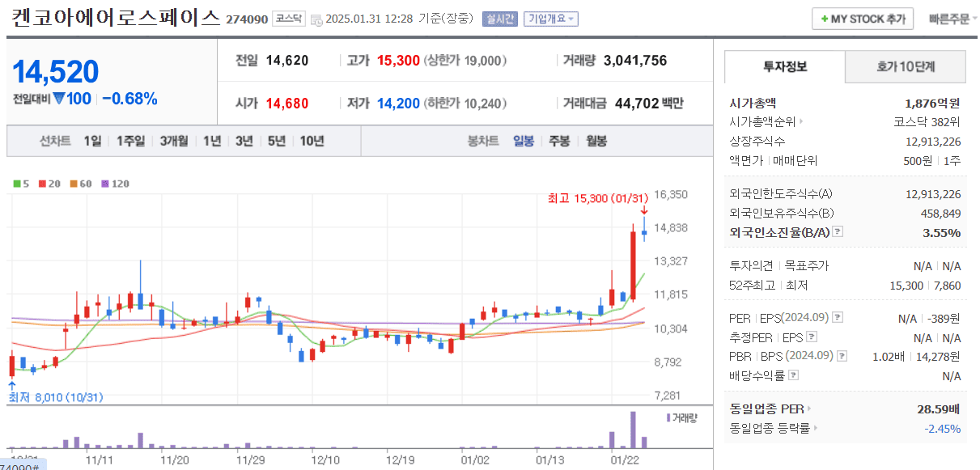This screenshot has height=470, width=980.
Task: Click the 동일업종 PER value 28.59배
Action: pos(939,409)
